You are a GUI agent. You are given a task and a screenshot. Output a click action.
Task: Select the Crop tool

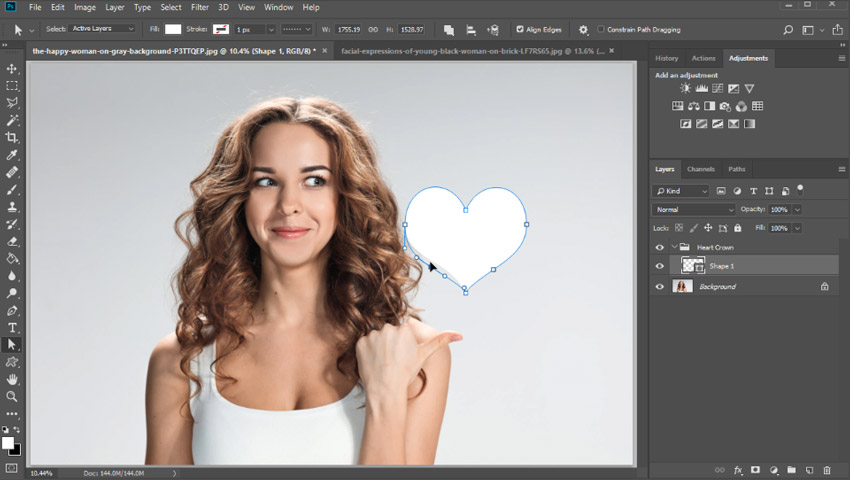point(12,138)
